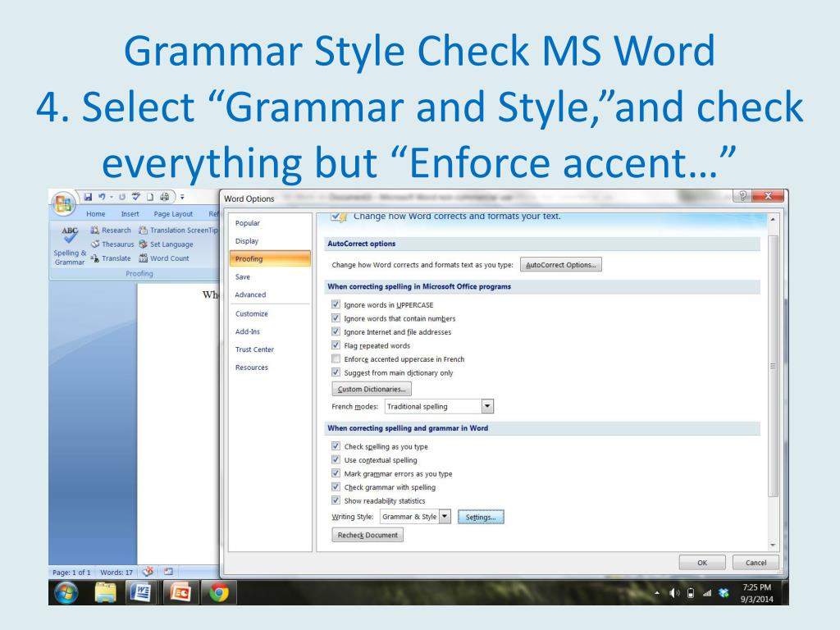Click the Recheck Document button
This screenshot has height=630, width=840.
coord(367,535)
